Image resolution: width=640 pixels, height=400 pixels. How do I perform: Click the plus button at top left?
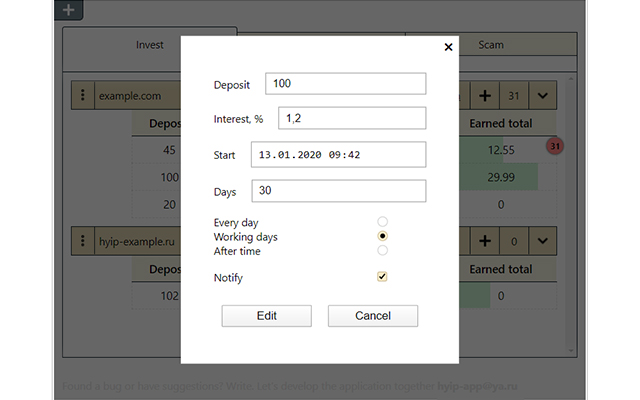point(69,9)
